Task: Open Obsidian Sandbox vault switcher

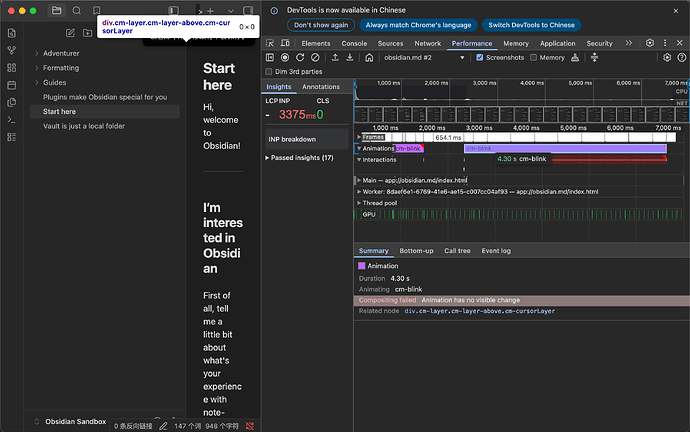Action: (70, 421)
